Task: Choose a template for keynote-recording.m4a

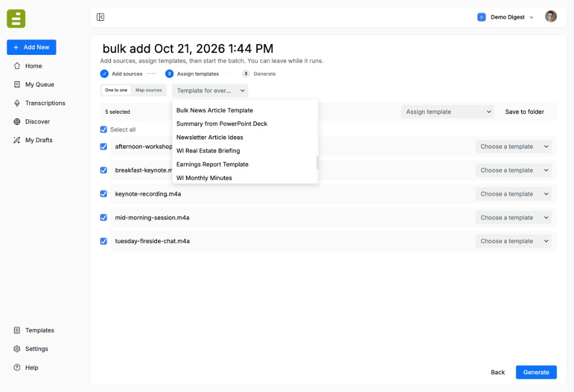Action: click(513, 194)
